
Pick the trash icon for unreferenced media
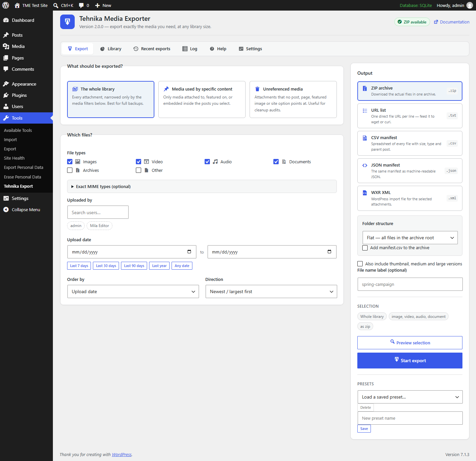pyautogui.click(x=257, y=89)
